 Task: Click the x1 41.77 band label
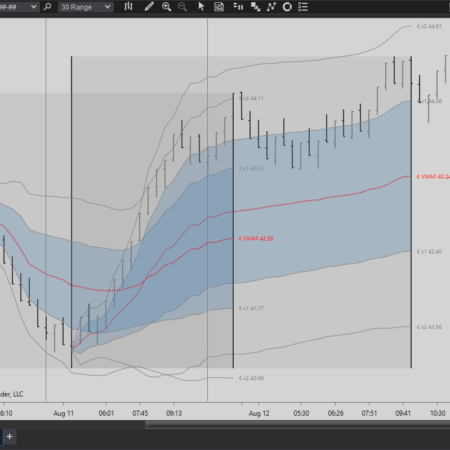tap(251, 308)
